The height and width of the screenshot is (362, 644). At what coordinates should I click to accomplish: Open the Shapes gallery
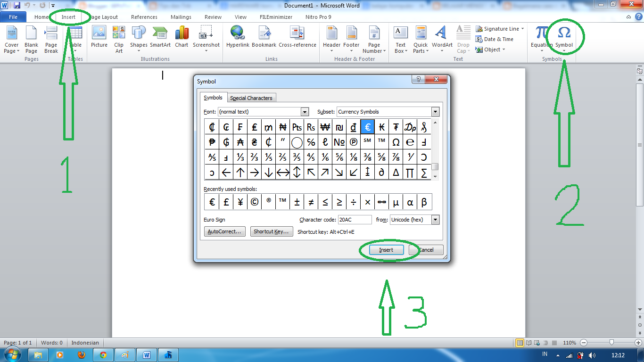pyautogui.click(x=139, y=40)
